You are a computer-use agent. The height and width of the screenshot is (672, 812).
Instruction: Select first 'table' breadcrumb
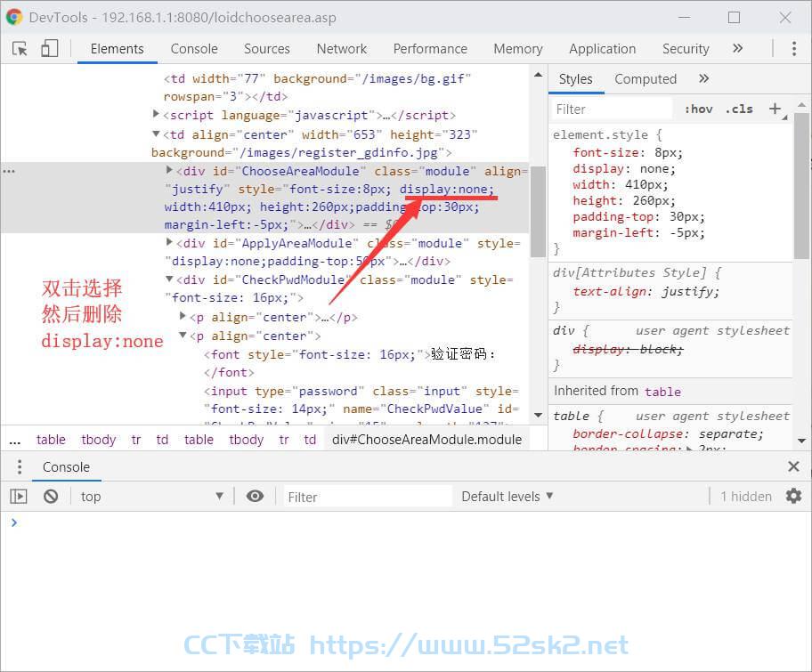[x=51, y=440]
